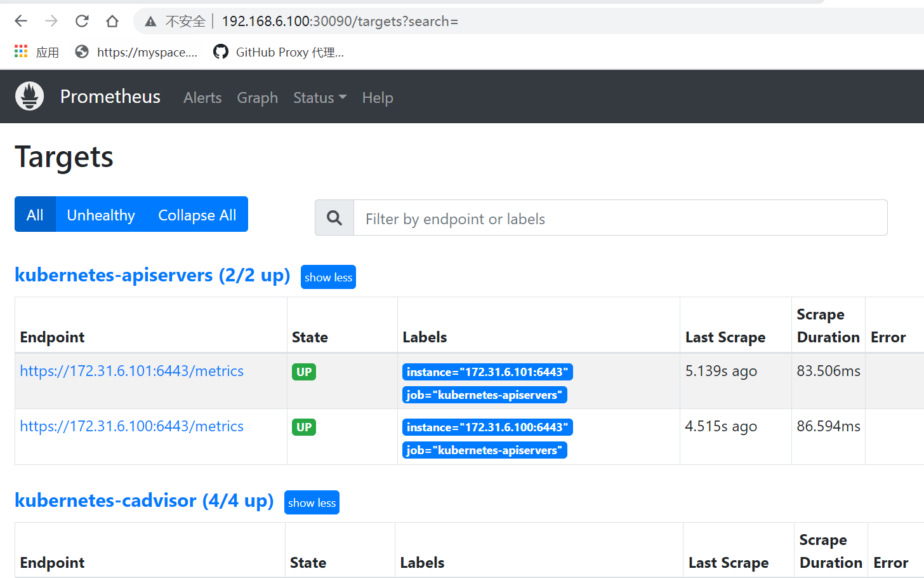Click Last Scrape header in apiservers table
Image resolution: width=924 pixels, height=578 pixels.
click(725, 337)
